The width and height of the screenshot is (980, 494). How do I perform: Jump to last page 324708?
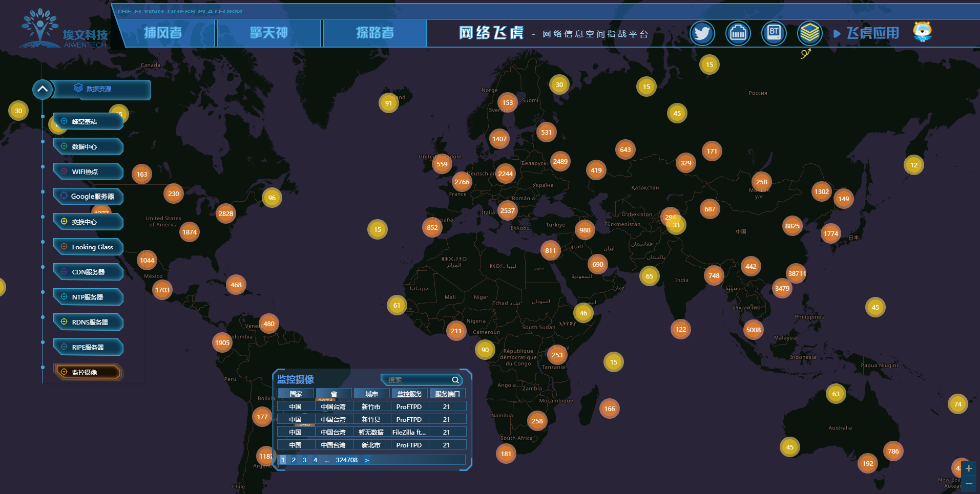pyautogui.click(x=346, y=460)
